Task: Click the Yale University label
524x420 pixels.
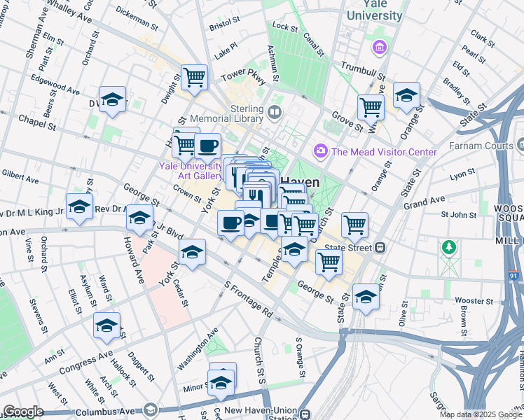Action: point(375,10)
